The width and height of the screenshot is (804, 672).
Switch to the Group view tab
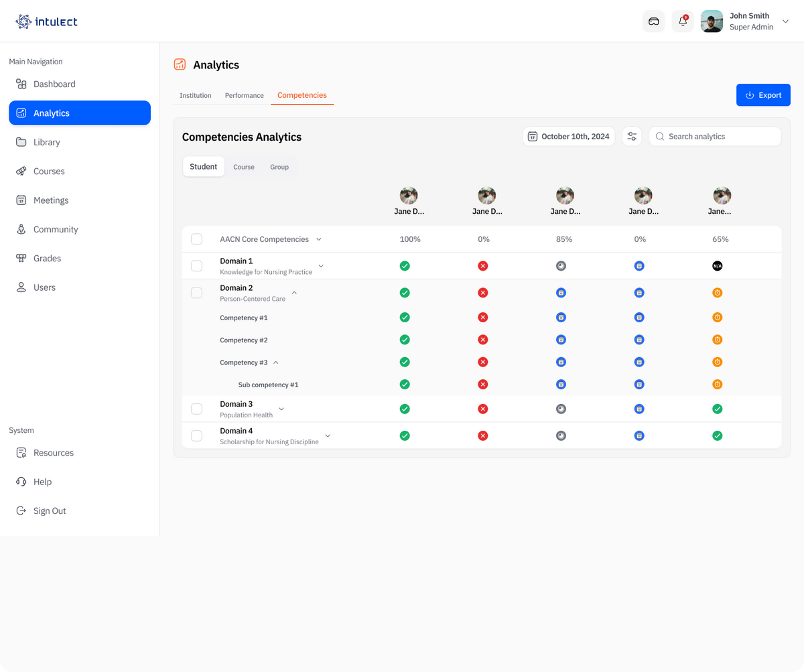coord(279,167)
